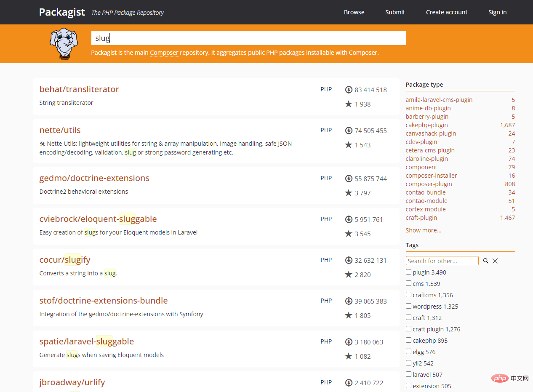Click the Doctrine2 behavioral extensions description

(83, 192)
